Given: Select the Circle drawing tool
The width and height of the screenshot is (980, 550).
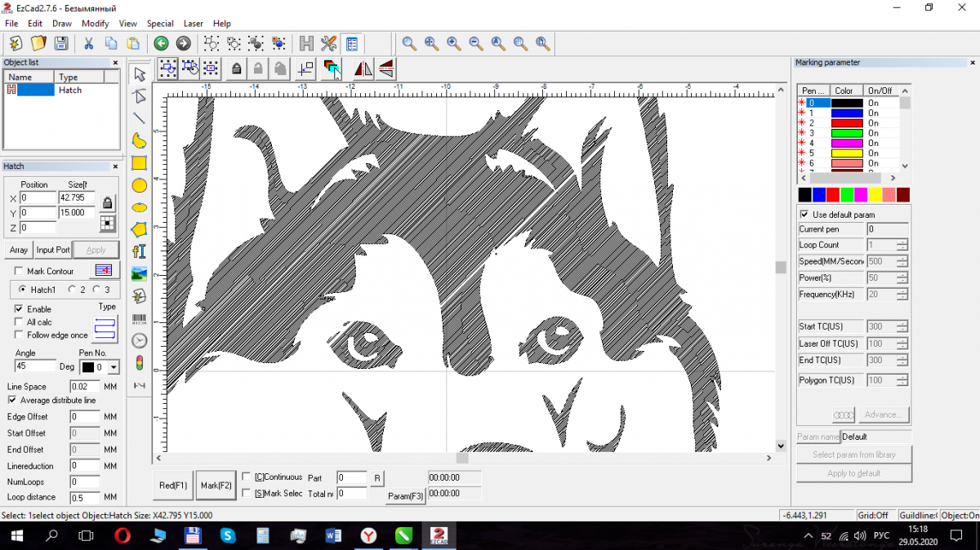Looking at the screenshot, I should (x=140, y=185).
